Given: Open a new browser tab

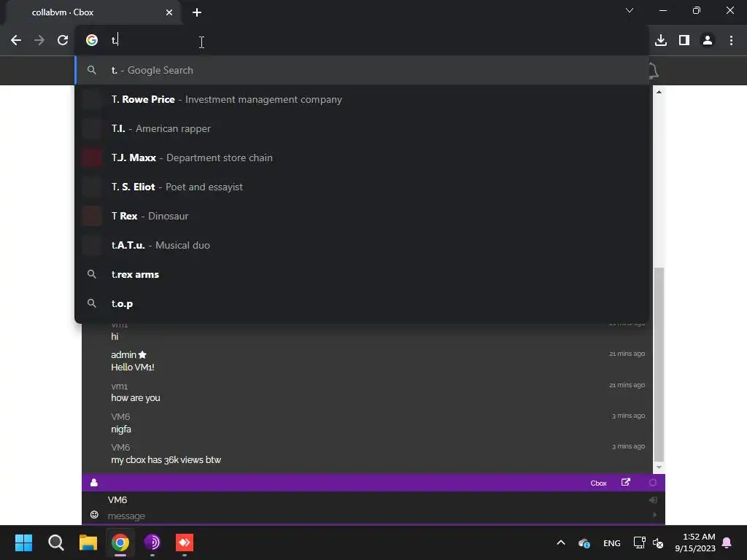Looking at the screenshot, I should point(197,12).
